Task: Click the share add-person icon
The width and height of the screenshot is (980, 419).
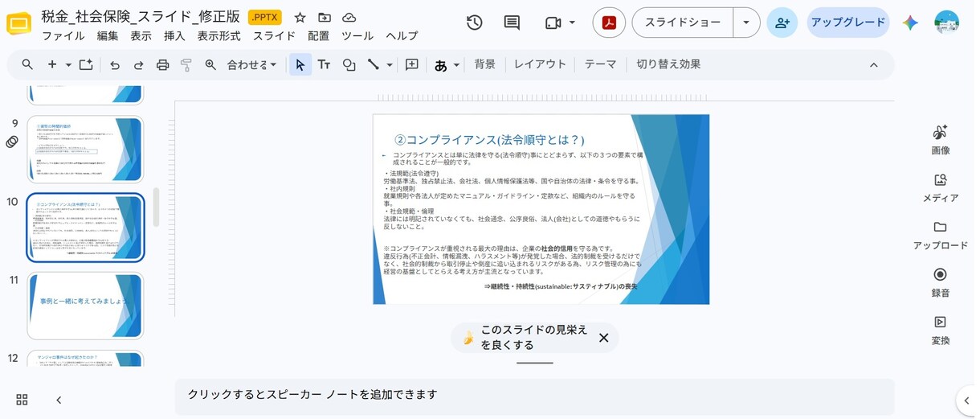Action: click(782, 23)
